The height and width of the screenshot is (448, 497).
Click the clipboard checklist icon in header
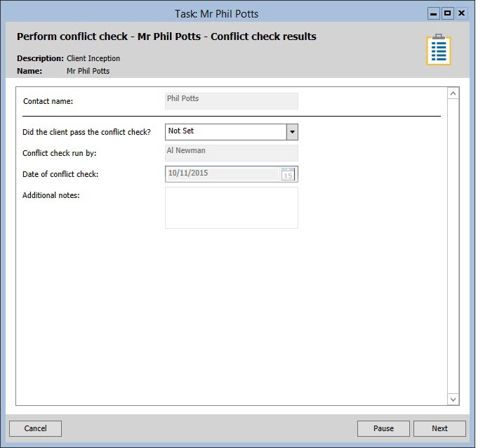439,49
